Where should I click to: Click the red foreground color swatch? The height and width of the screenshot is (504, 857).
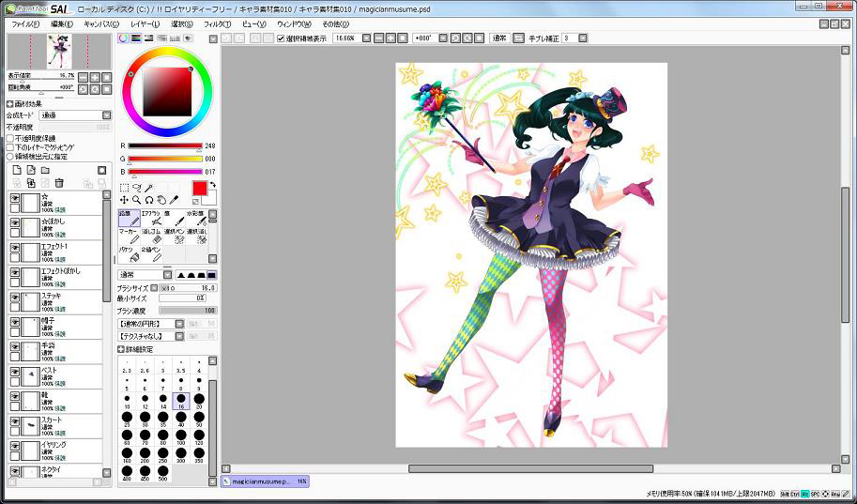(x=199, y=189)
